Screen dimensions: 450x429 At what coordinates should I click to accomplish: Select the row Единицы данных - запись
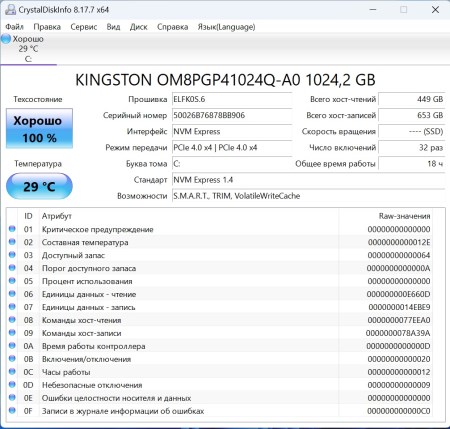coord(220,307)
